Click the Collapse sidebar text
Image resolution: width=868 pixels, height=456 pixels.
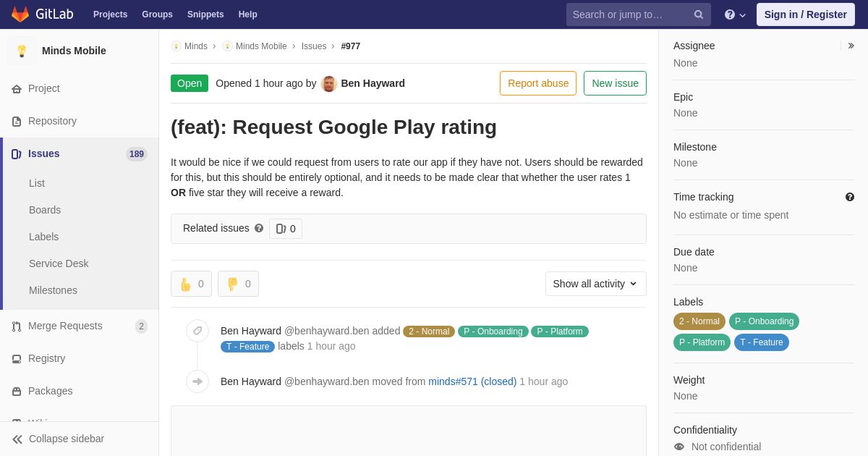(x=67, y=439)
